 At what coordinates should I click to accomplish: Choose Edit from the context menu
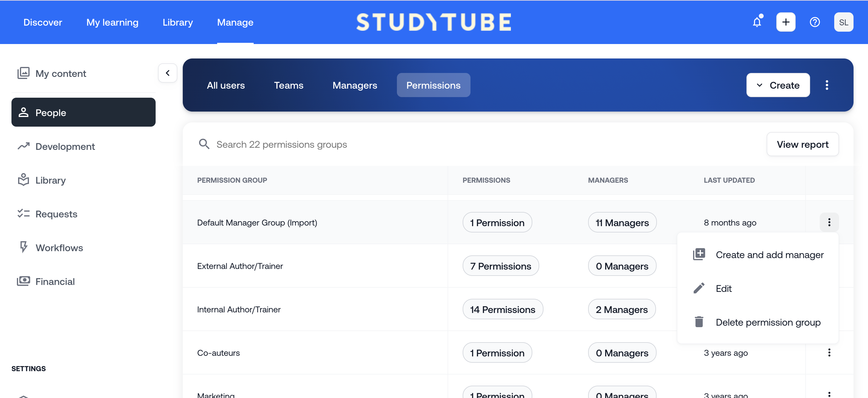coord(724,289)
